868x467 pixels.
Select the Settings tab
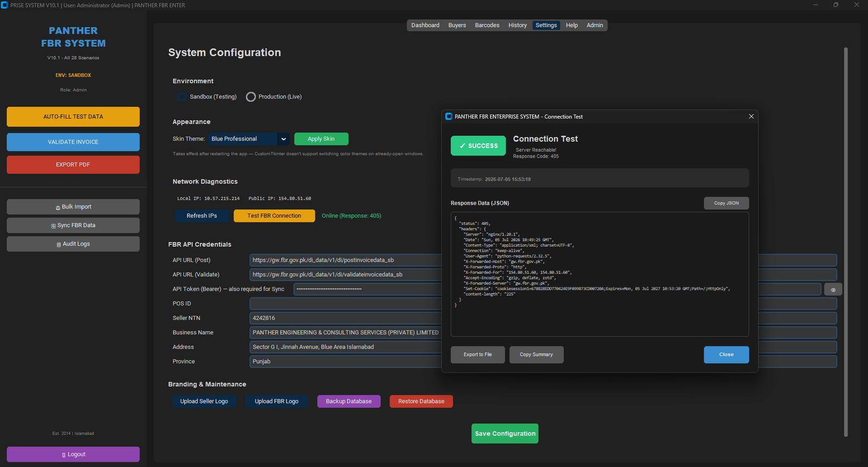pyautogui.click(x=546, y=26)
